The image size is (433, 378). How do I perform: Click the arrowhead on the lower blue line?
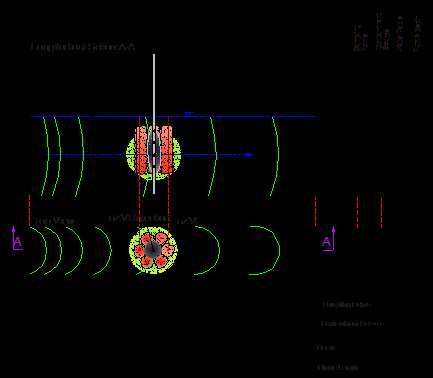point(248,155)
